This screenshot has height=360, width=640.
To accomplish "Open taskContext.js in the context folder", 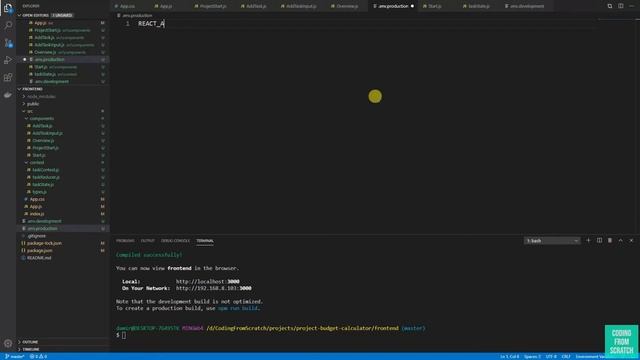I will click(46, 170).
